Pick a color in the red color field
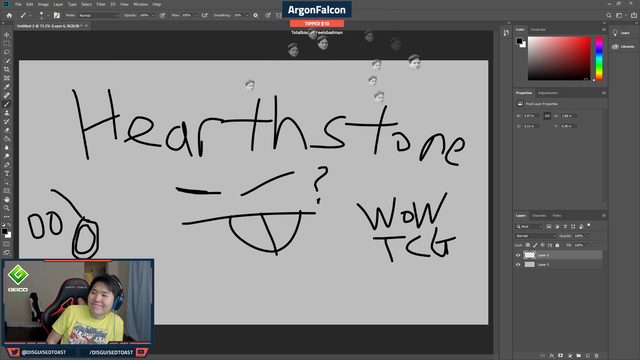The image size is (640, 360). [x=559, y=58]
